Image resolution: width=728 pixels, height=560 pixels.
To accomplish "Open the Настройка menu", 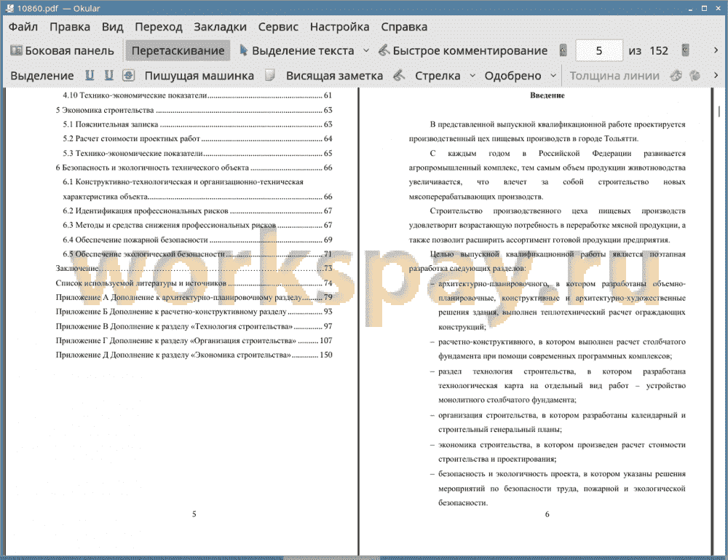I will tap(339, 26).
